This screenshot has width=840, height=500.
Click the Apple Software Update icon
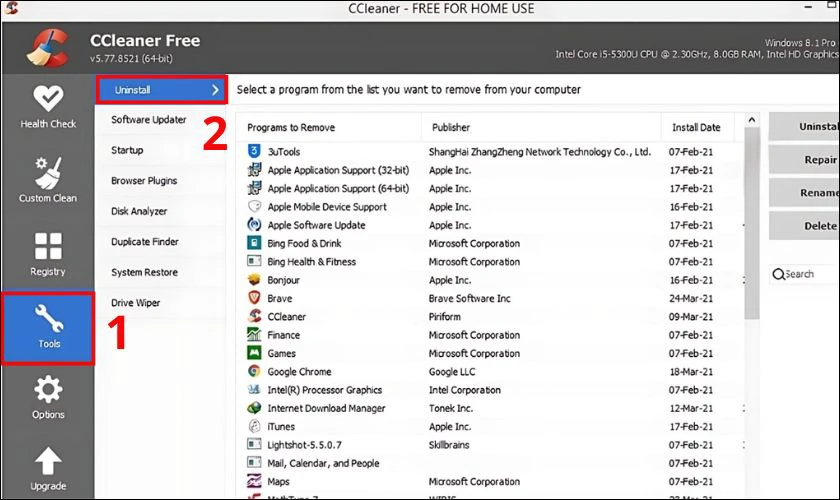click(x=254, y=225)
